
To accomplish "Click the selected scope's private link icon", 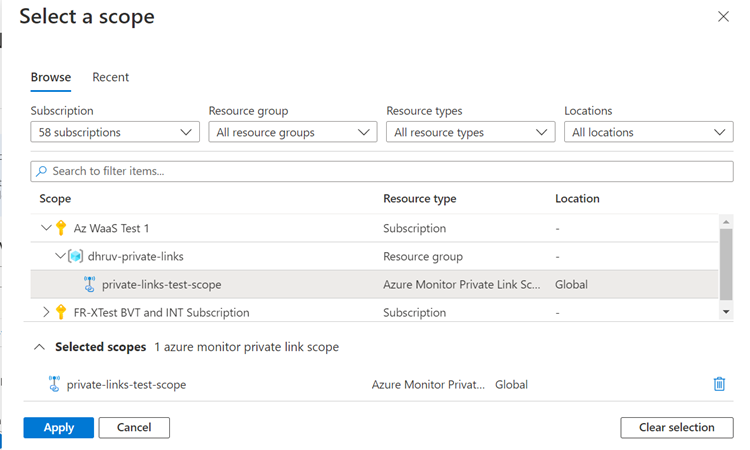I will pos(54,384).
